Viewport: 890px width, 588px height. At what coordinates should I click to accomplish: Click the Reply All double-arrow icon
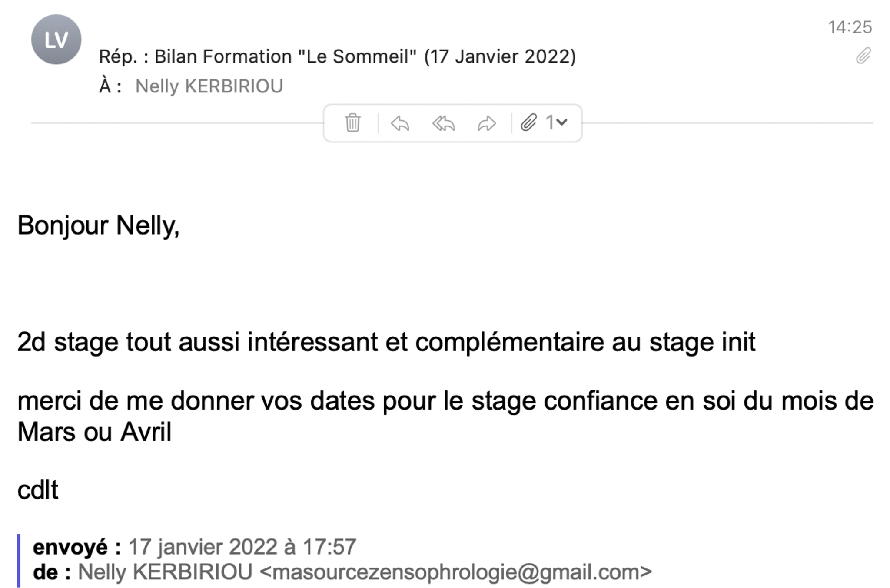443,123
